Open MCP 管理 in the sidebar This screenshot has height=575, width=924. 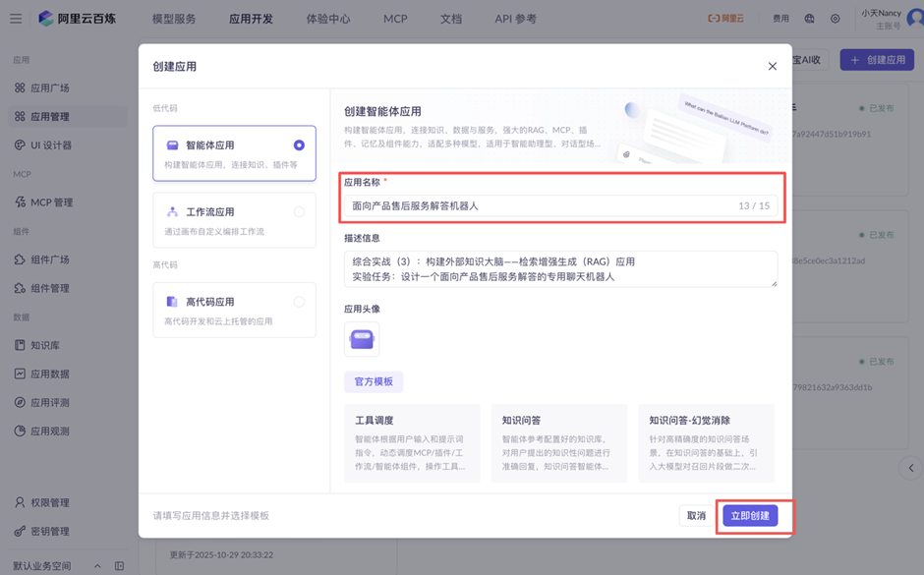[x=67, y=202]
